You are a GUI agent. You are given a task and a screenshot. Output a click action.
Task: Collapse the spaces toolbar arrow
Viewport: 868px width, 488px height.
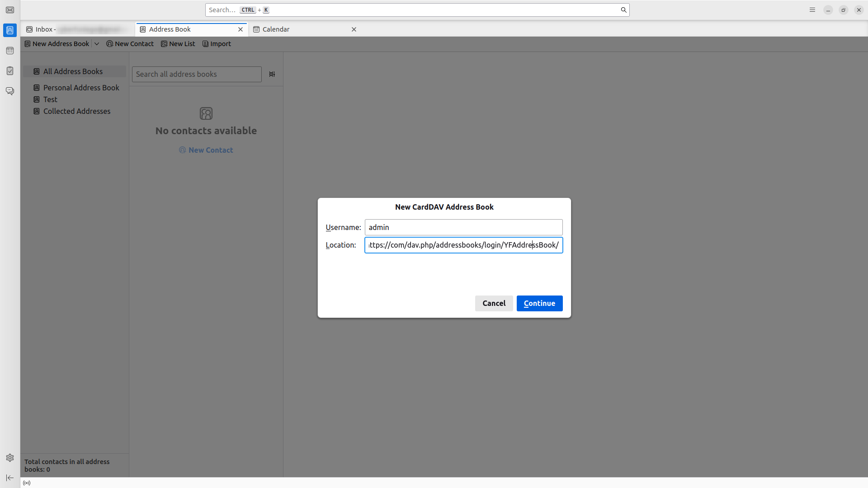[10, 478]
